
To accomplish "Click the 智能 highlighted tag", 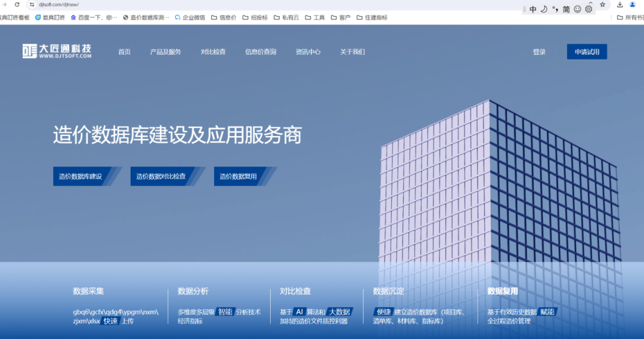I will (225, 312).
